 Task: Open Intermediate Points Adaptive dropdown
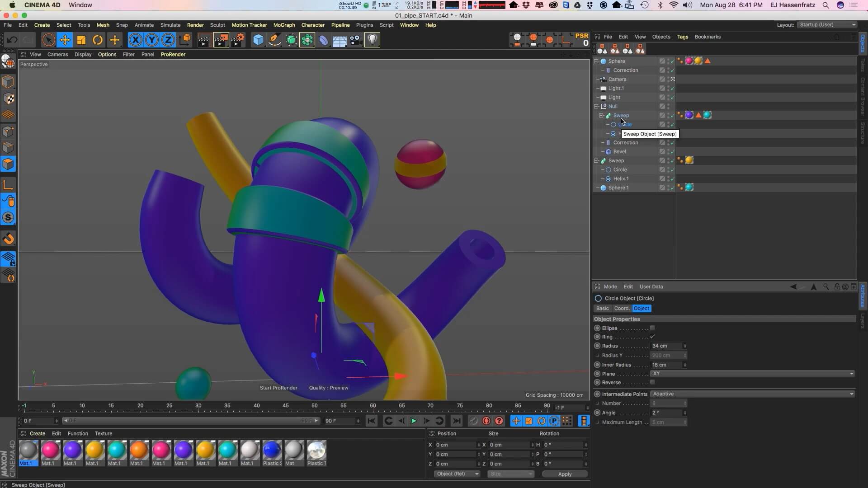coord(752,394)
